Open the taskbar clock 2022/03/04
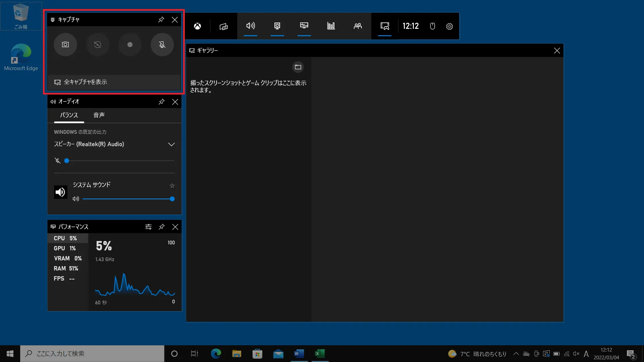Image resolution: width=644 pixels, height=362 pixels. pos(606,354)
